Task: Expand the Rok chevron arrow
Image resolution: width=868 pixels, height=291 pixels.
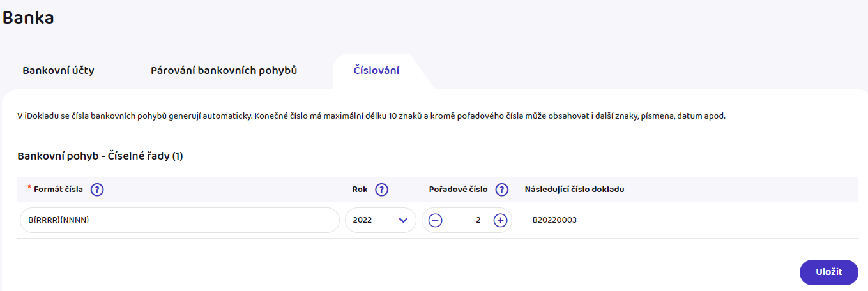Action: click(x=403, y=220)
